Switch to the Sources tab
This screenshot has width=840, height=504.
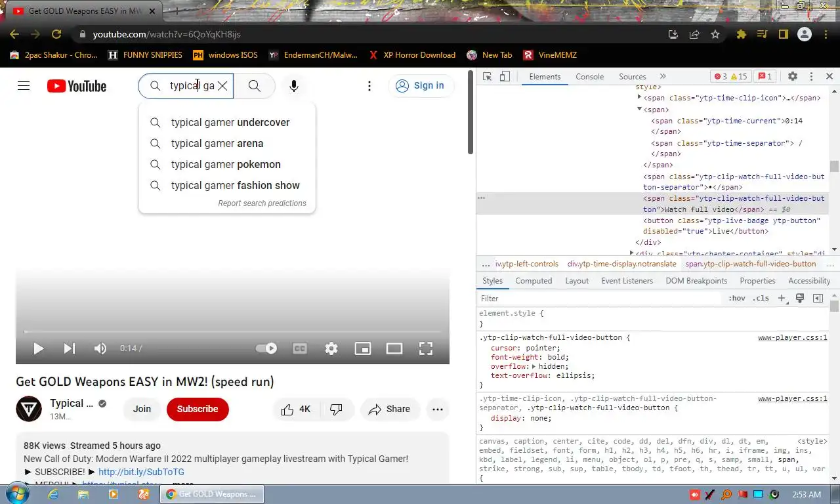(x=633, y=77)
